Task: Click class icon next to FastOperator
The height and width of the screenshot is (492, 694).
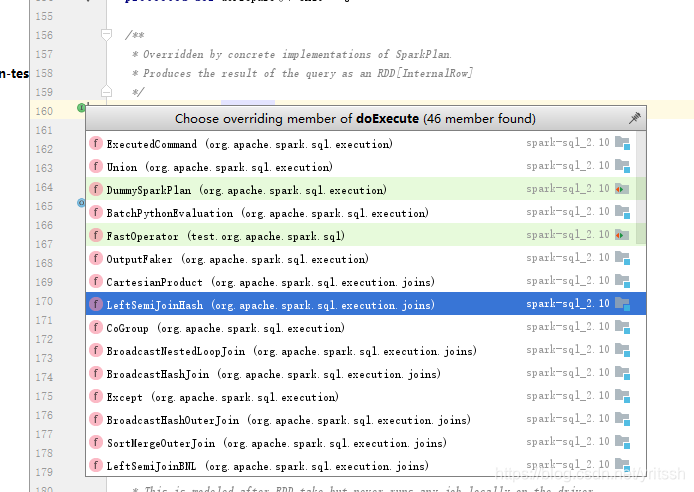Action: pos(96,235)
